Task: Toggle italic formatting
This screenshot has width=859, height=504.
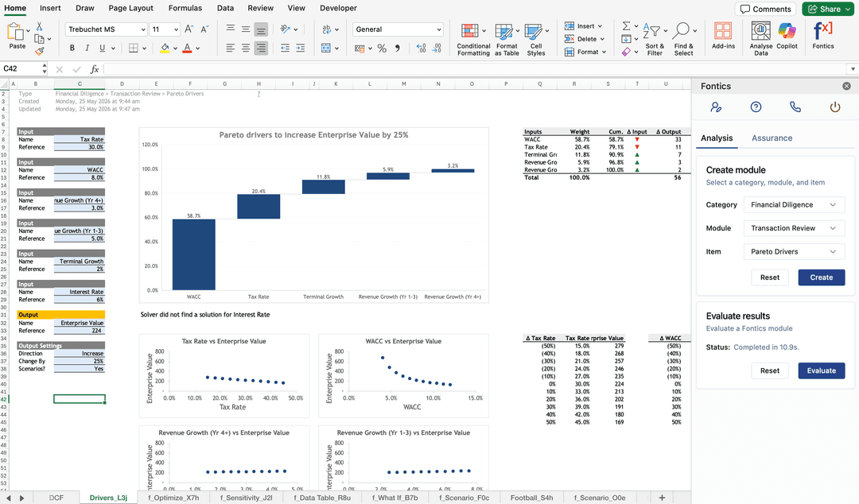Action: click(x=87, y=48)
